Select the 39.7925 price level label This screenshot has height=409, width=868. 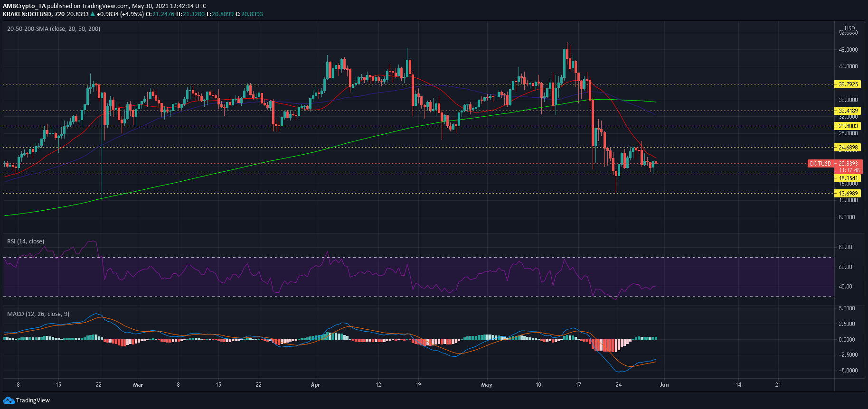pos(848,84)
